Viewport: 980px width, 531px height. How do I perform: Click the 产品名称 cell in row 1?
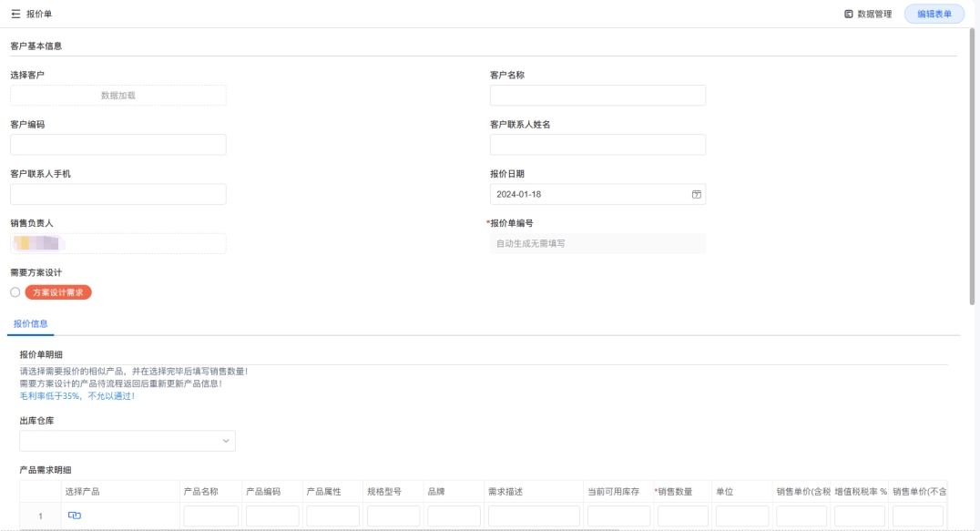[210, 516]
